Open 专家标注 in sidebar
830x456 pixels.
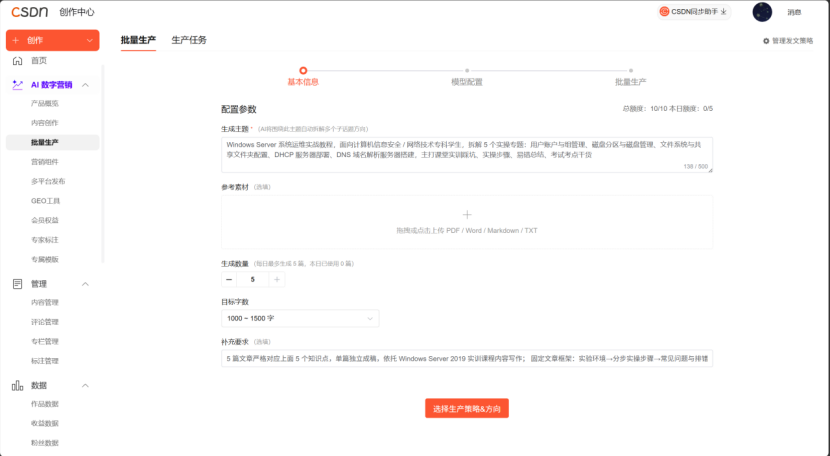(x=44, y=240)
